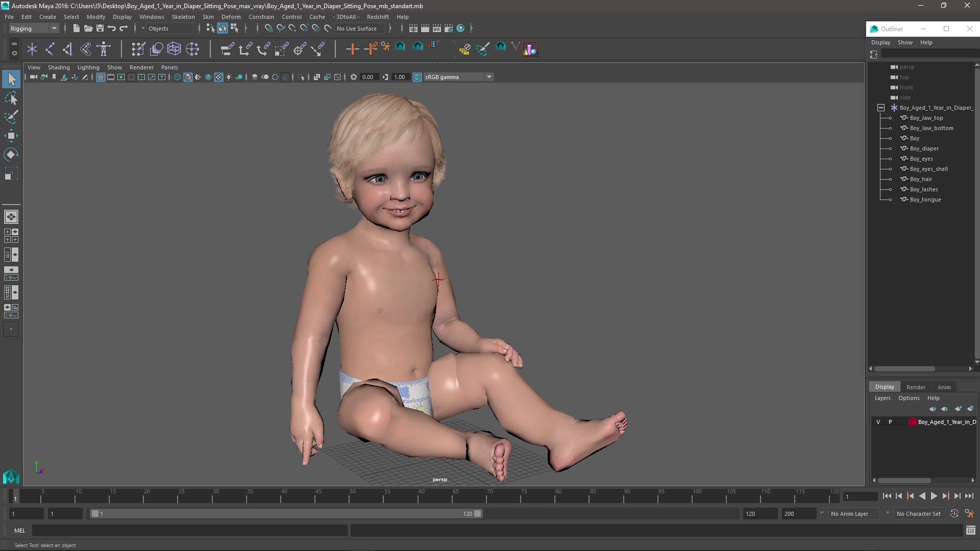Screen dimensions: 980x551
Task: Choose the Paint selection tool
Action: point(11,117)
